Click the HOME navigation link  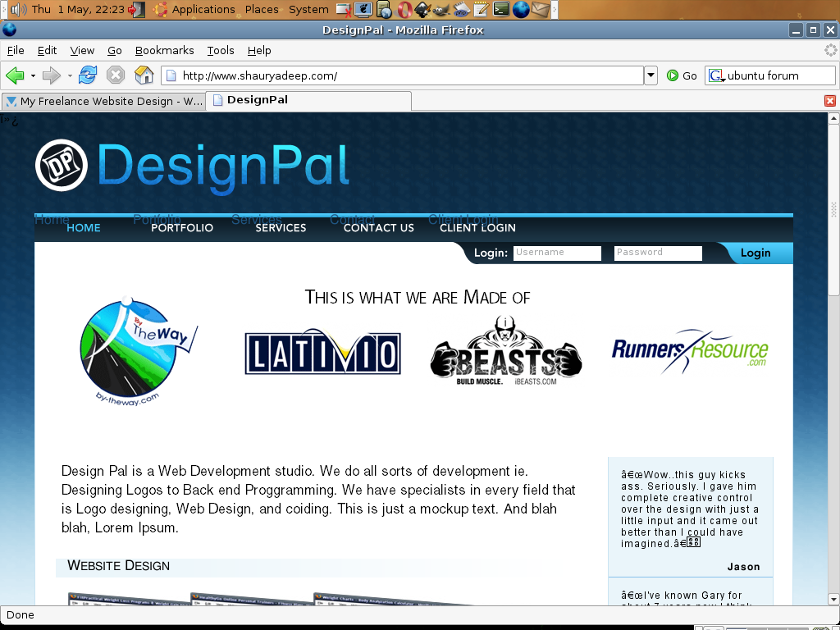(84, 228)
